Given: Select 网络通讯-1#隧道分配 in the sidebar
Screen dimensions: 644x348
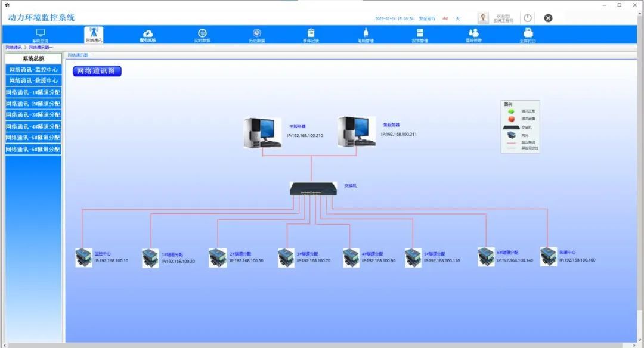Looking at the screenshot, I should pyautogui.click(x=33, y=92).
